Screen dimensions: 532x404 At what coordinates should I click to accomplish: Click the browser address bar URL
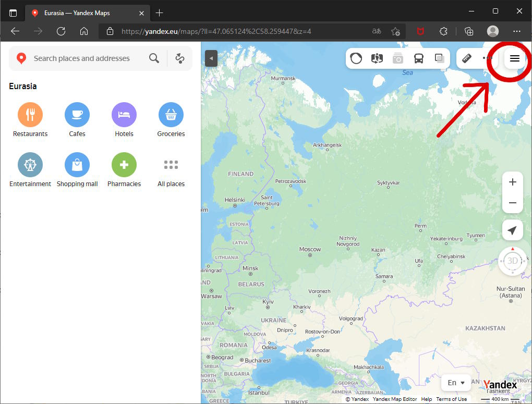(x=216, y=32)
